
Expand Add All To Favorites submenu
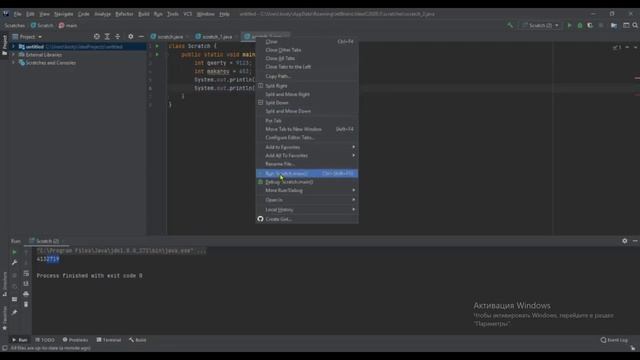[307, 156]
